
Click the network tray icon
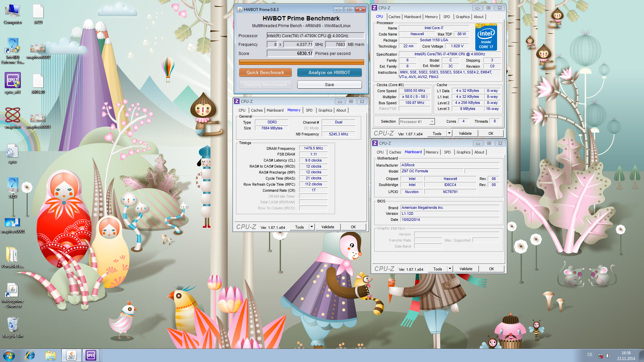coord(600,356)
